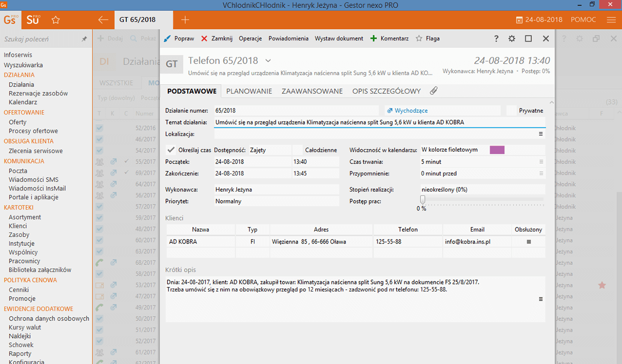Screen dimensions: 622x364
Task: Add a comment with the green plus Komentarz
Action: click(x=389, y=38)
